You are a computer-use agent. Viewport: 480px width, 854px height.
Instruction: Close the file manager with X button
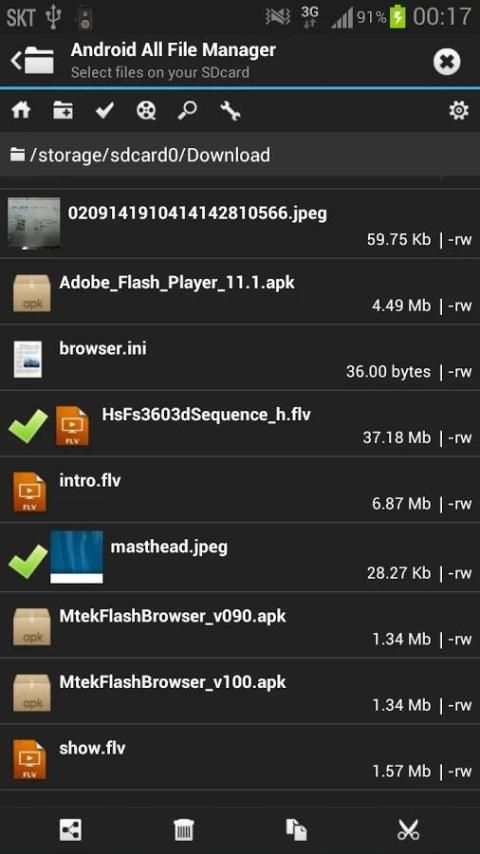[x=447, y=62]
